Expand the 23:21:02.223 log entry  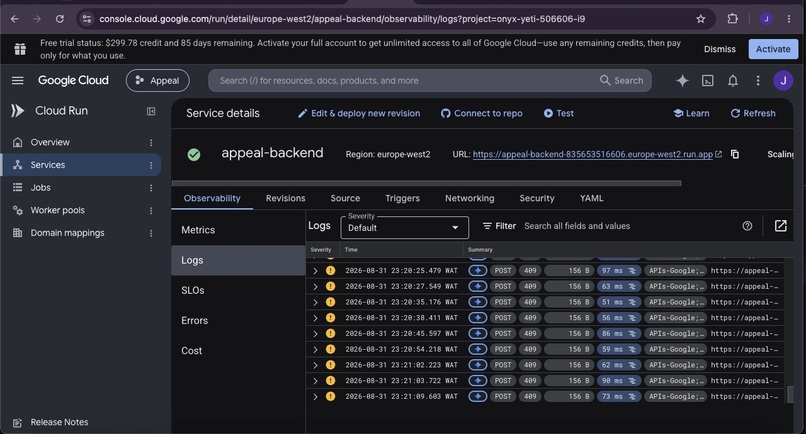click(x=315, y=365)
